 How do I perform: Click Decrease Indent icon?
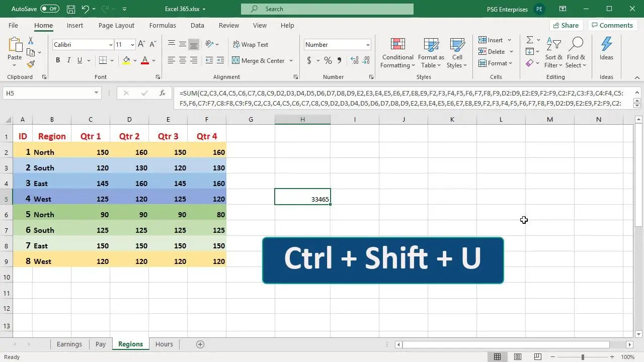point(209,60)
